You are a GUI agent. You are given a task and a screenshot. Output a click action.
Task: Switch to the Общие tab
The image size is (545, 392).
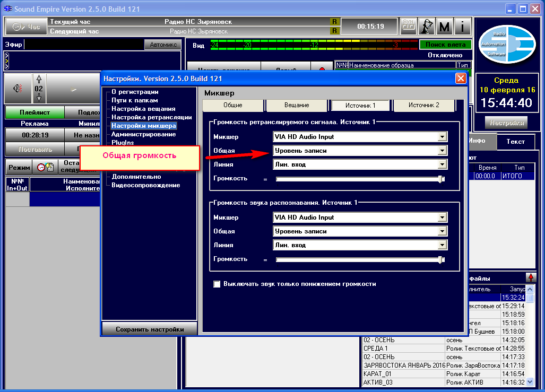(x=233, y=106)
